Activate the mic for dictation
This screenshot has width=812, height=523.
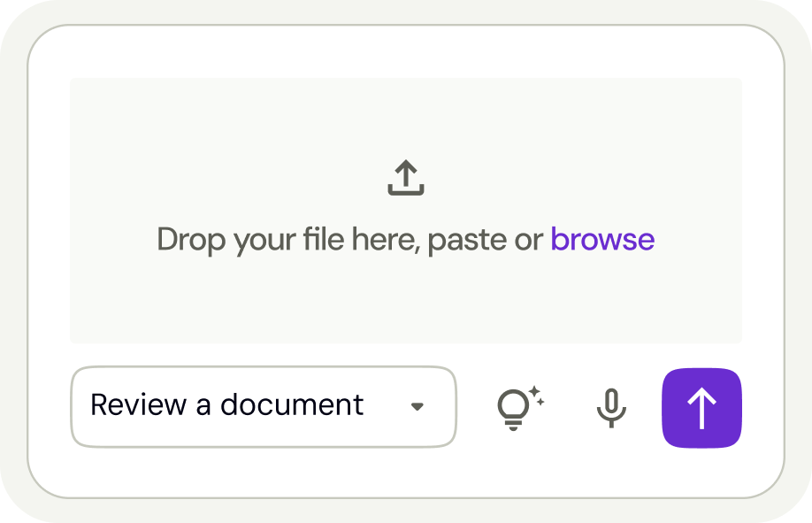pyautogui.click(x=610, y=407)
